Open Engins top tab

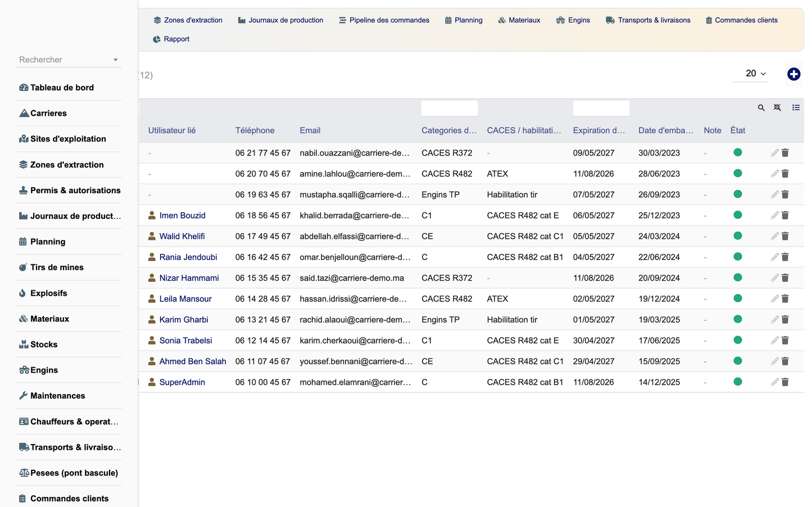tap(573, 20)
